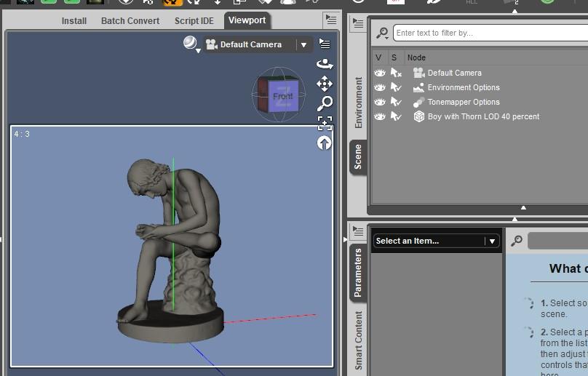The width and height of the screenshot is (588, 376).
Task: Toggle visibility of Tonemapper Options
Action: click(x=379, y=102)
